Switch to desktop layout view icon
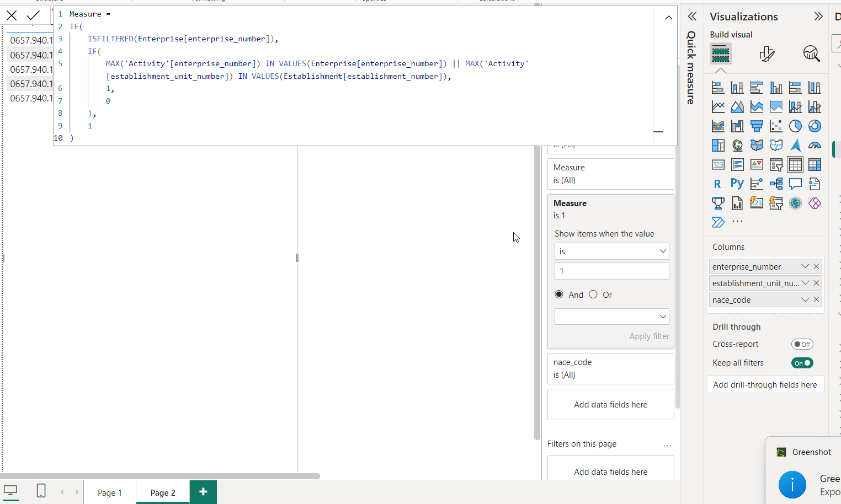841x504 pixels. [10, 490]
